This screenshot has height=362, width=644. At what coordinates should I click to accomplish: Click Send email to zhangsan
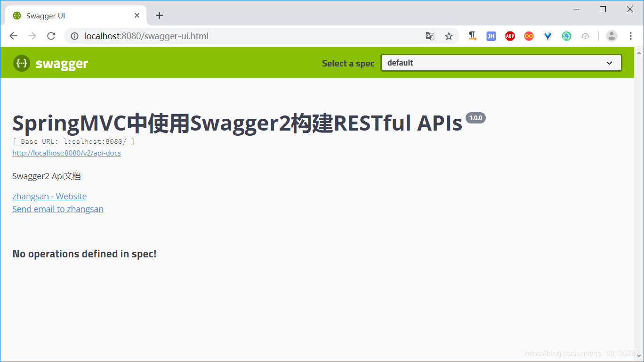click(x=58, y=209)
